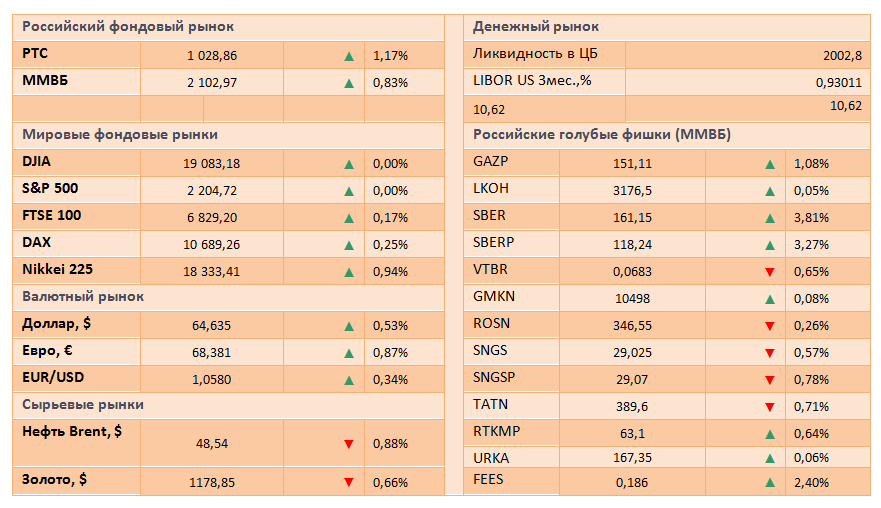Click the red down arrow for Нефть Brent
Viewport: 881px width, 508px height.
[348, 444]
